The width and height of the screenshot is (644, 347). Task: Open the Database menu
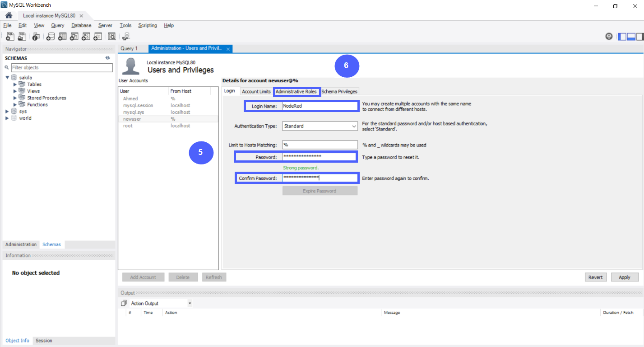81,25
